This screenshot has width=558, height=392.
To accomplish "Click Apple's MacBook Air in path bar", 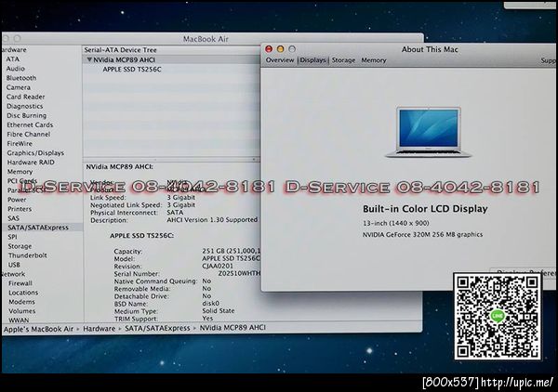I will [38, 329].
